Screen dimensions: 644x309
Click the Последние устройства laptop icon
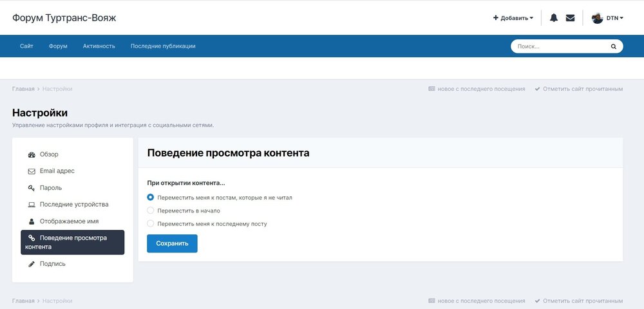[32, 205]
